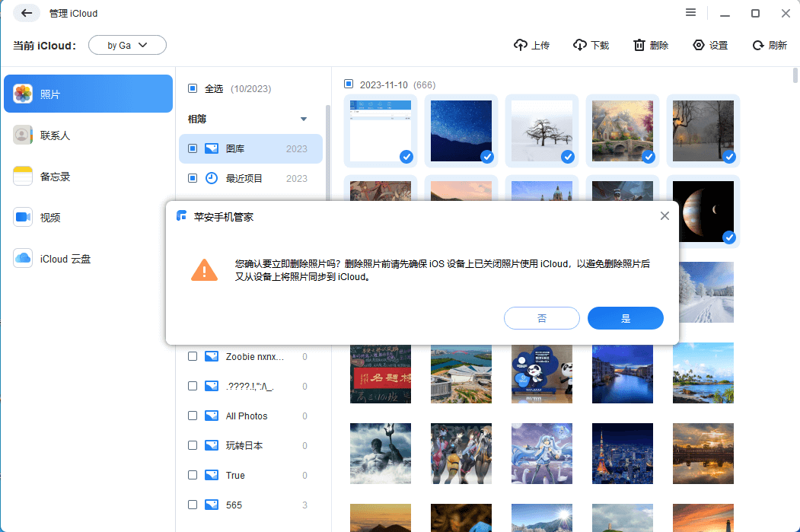Uncheck the 图库 album checkbox
The height and width of the screenshot is (532, 800).
[x=193, y=148]
